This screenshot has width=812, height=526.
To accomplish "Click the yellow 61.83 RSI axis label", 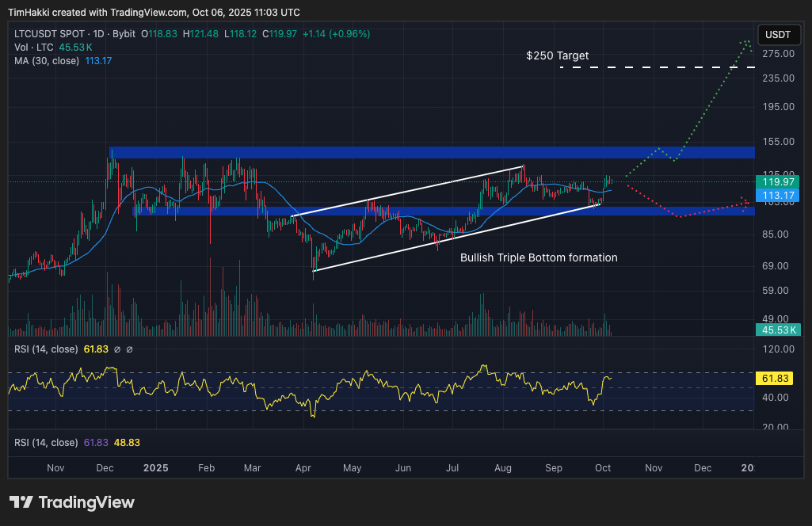I will [x=778, y=379].
